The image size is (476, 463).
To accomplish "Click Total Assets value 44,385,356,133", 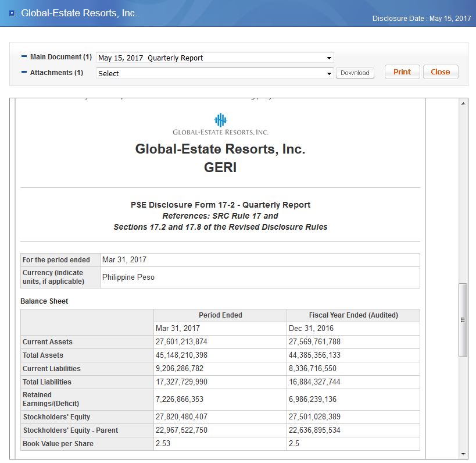I will [314, 355].
